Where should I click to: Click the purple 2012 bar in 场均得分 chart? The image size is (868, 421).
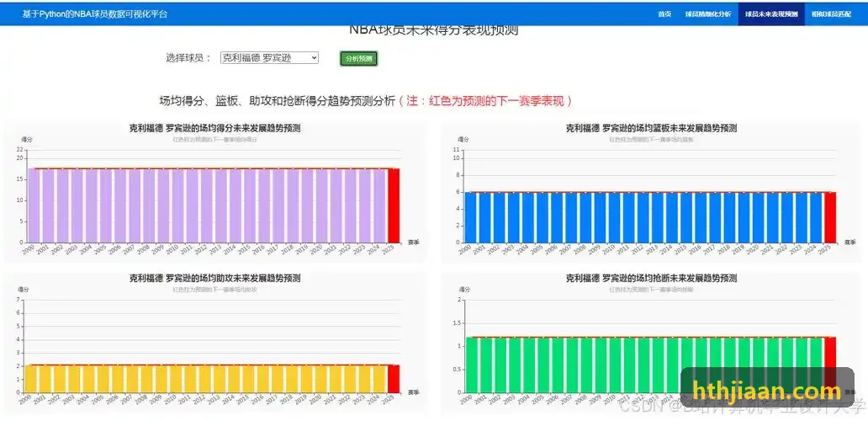(206, 205)
